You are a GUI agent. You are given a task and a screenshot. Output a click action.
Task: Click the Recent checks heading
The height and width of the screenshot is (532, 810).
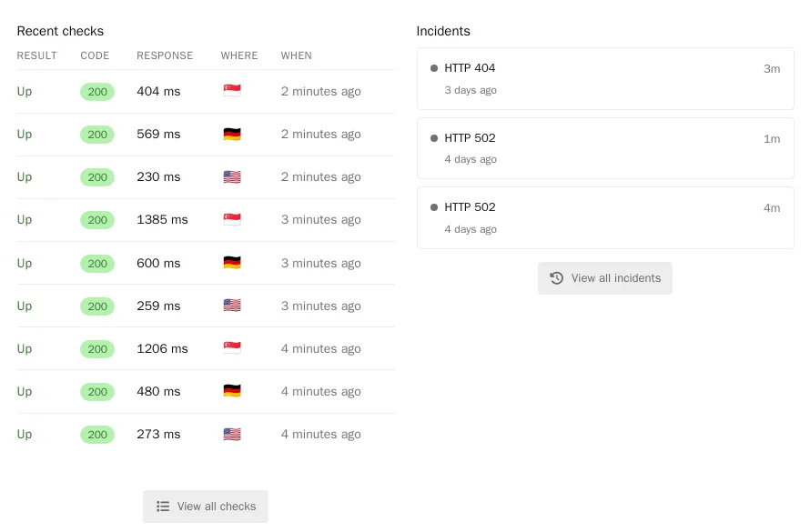[x=60, y=32]
